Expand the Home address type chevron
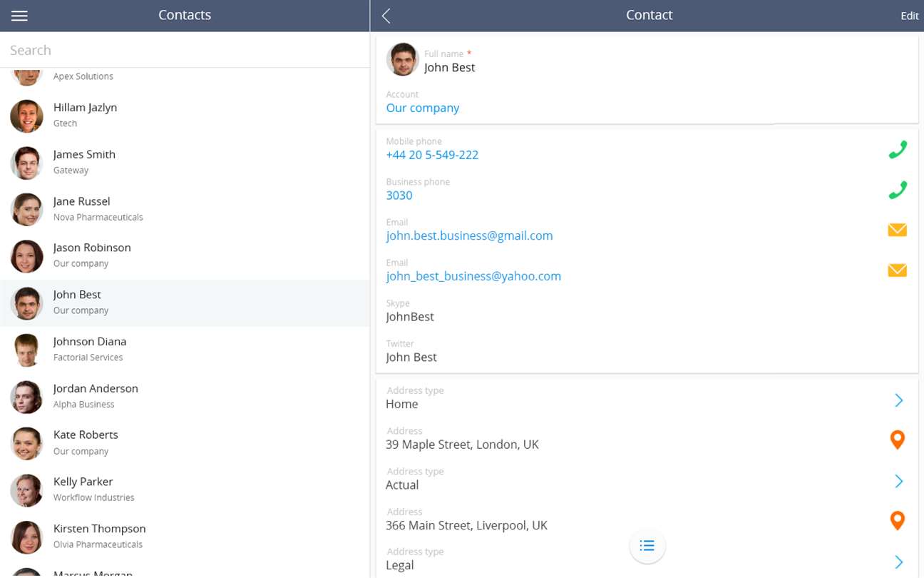 coord(898,400)
